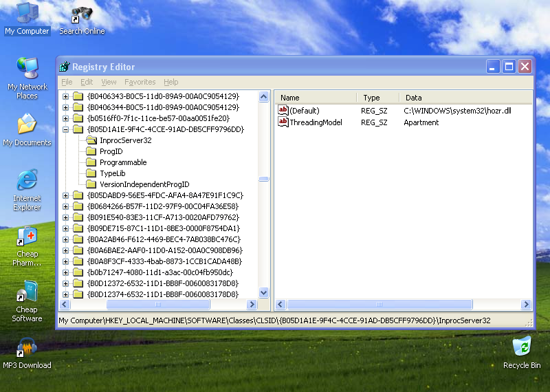550x392 pixels.
Task: Expand the {B0A2AB46-F612-4469-BEC4-7AB038BC476C} key
Action: click(65, 240)
